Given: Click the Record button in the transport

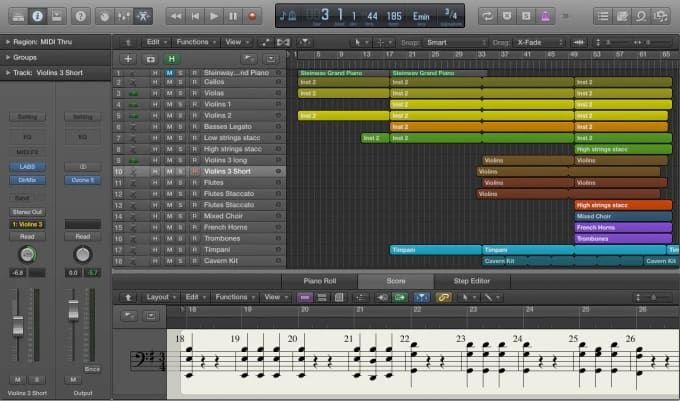Looking at the screenshot, I should [252, 16].
